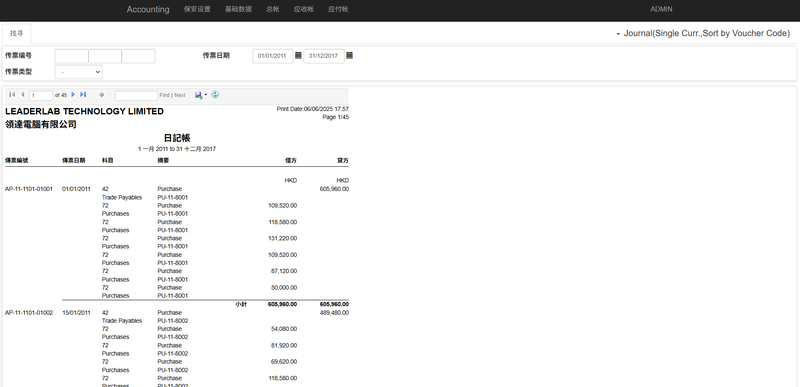The image size is (800, 387).
Task: Click the 日記帳 report title
Action: 177,138
